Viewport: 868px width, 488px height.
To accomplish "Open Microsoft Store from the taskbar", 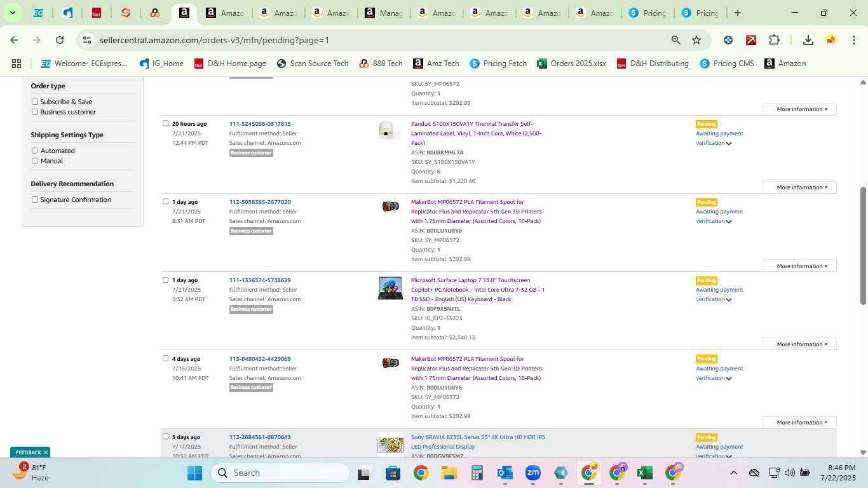I will [393, 473].
